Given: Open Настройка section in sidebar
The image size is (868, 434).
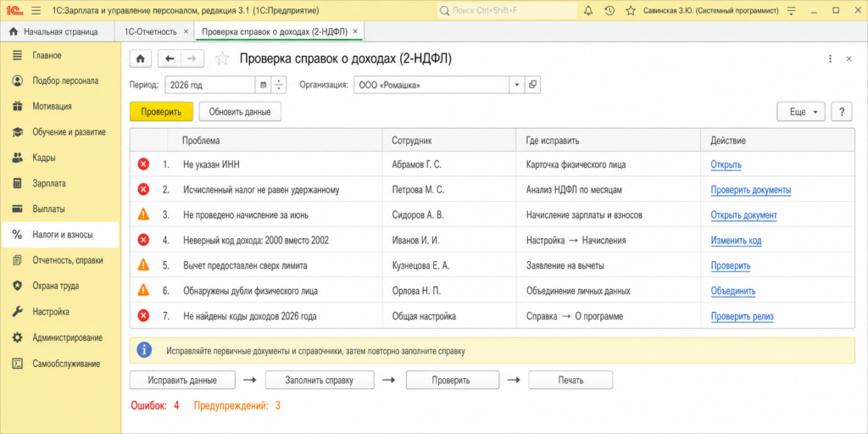Looking at the screenshot, I should [60, 312].
